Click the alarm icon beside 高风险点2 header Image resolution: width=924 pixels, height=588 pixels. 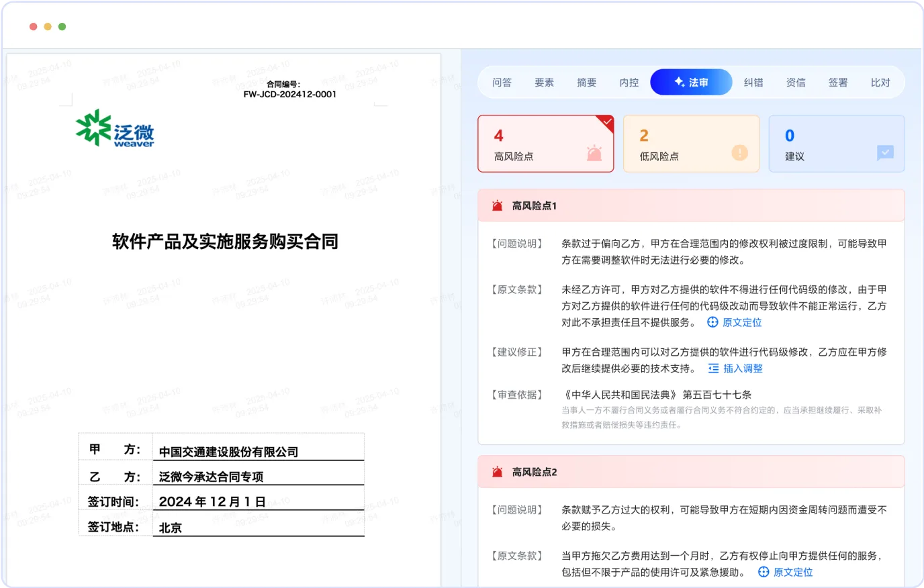pos(497,472)
